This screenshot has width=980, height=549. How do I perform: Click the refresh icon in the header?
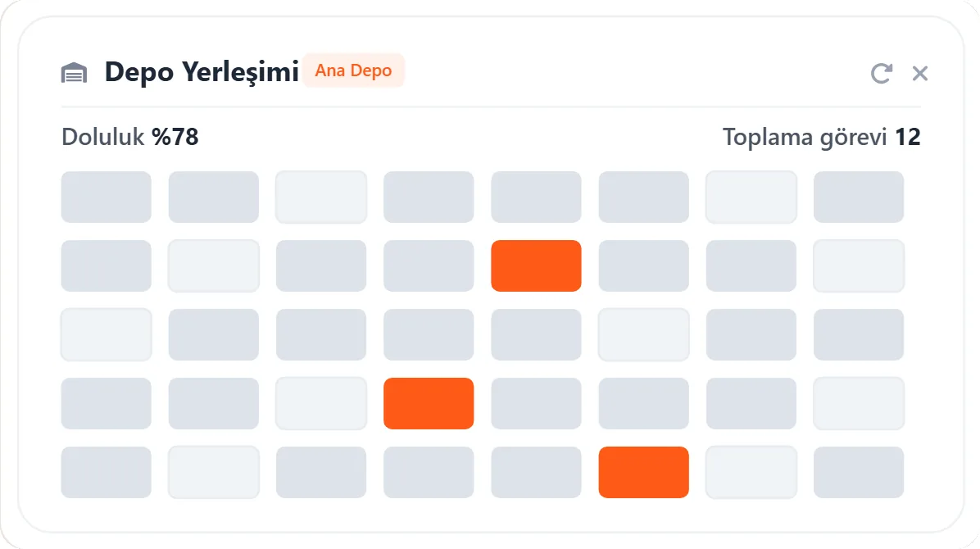881,73
